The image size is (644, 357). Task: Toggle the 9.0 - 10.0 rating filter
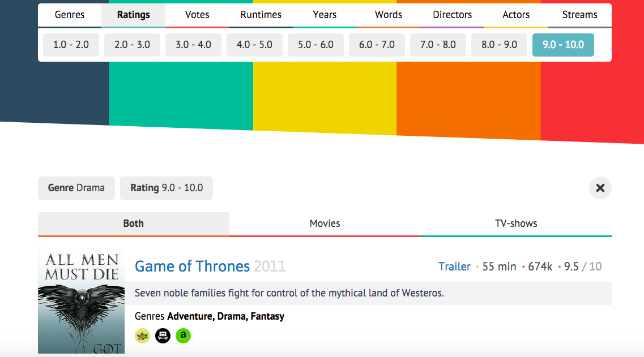point(563,45)
